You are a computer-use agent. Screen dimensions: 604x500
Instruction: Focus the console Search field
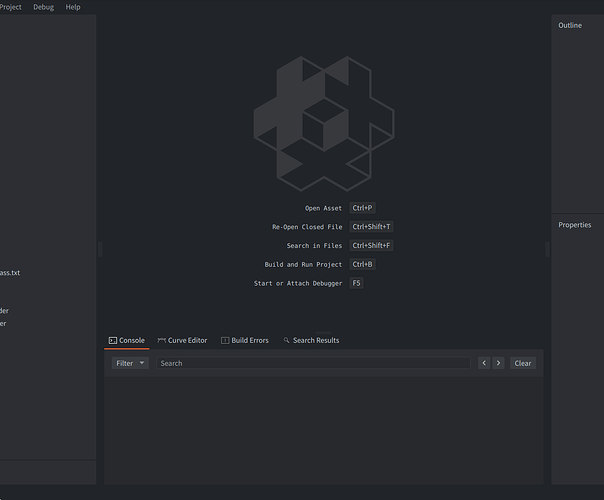click(x=313, y=363)
